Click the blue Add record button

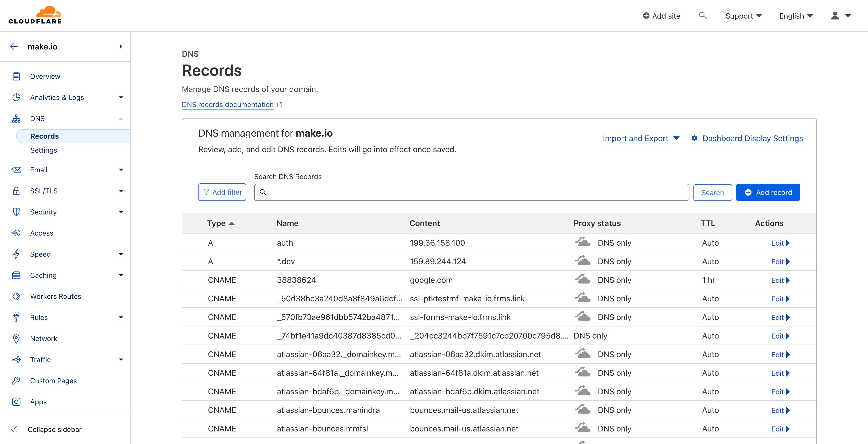click(768, 192)
